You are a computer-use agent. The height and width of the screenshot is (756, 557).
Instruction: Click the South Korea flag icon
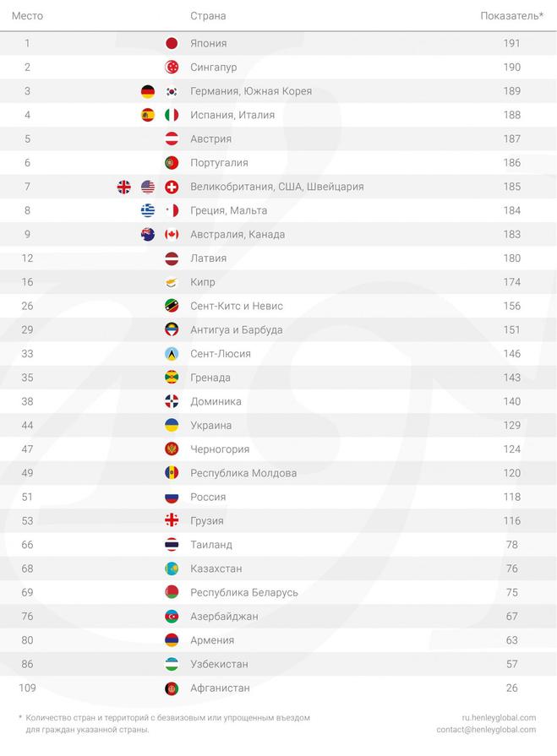pyautogui.click(x=172, y=91)
